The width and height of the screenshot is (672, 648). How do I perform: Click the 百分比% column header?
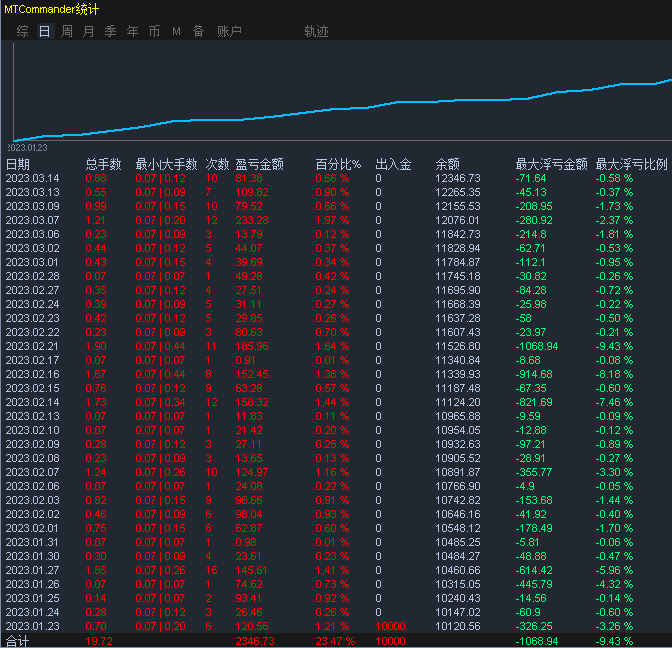tap(335, 164)
